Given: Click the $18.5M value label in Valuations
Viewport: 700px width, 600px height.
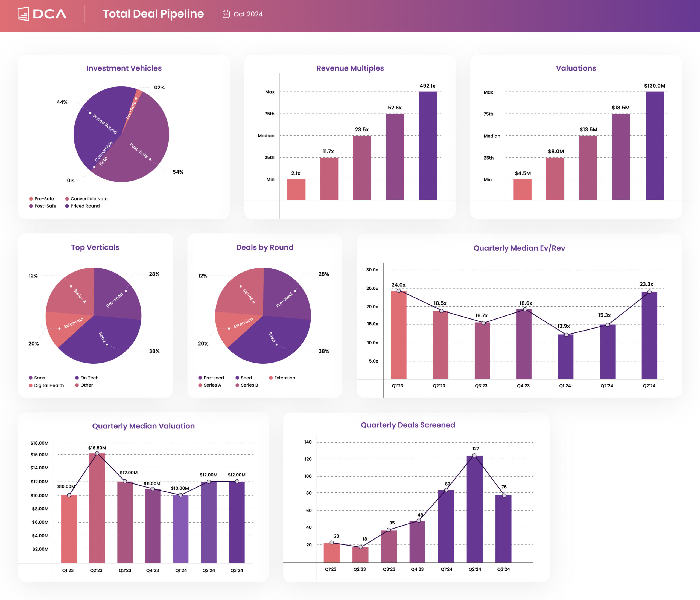Looking at the screenshot, I should coord(621,108).
